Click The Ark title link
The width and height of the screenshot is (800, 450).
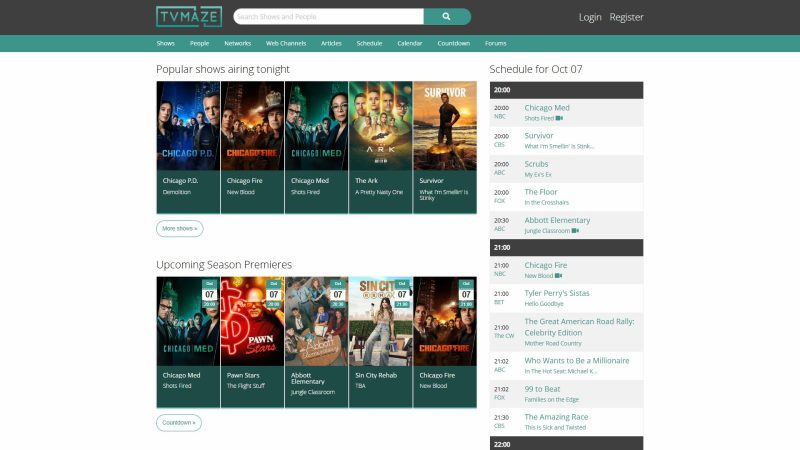tap(366, 181)
